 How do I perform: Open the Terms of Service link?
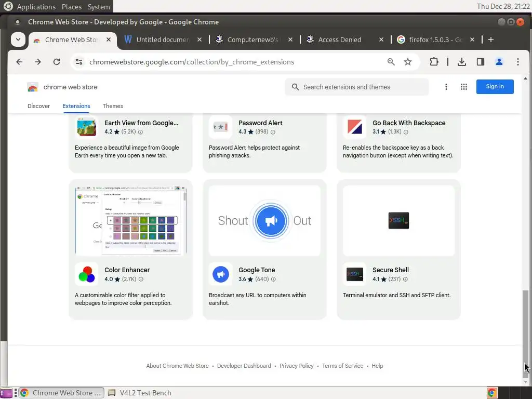[343, 366]
